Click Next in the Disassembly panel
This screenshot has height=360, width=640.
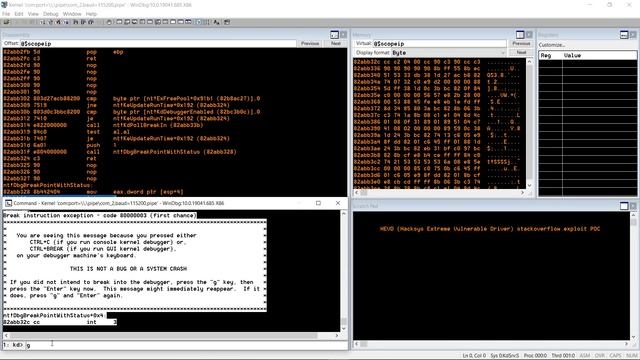pos(336,43)
